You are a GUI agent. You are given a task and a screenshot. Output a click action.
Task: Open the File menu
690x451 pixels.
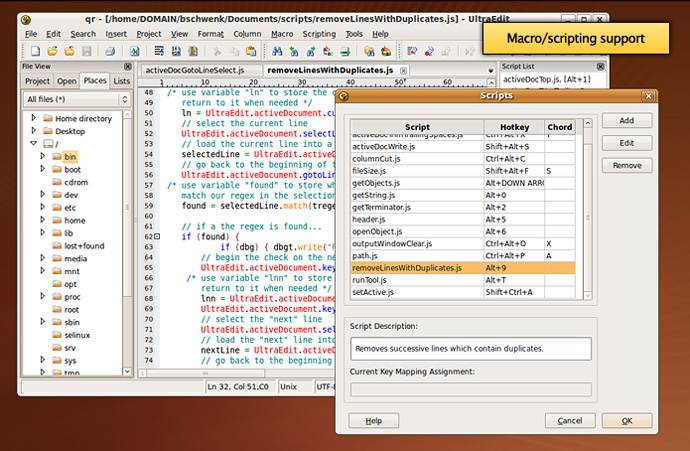click(x=31, y=34)
